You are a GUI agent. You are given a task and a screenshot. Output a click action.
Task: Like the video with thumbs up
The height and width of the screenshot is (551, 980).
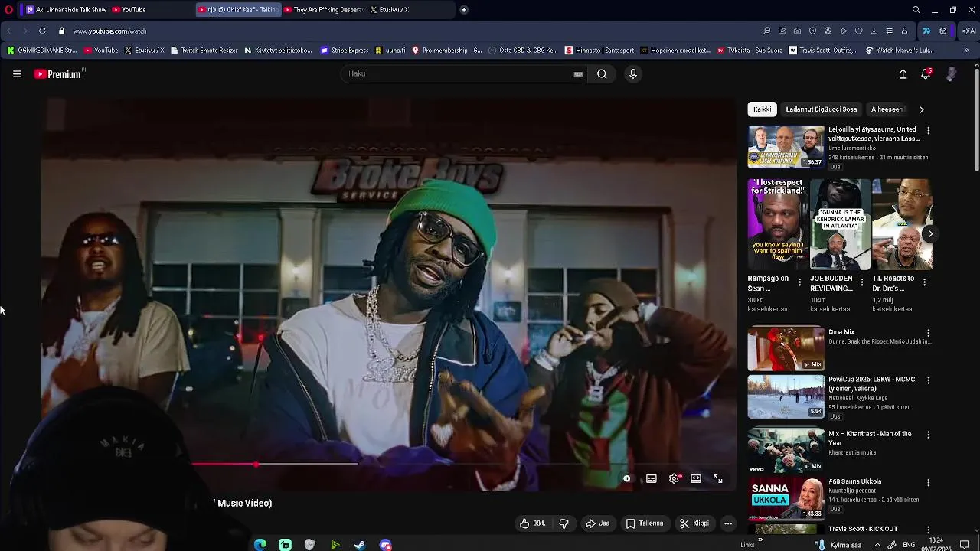pyautogui.click(x=533, y=523)
